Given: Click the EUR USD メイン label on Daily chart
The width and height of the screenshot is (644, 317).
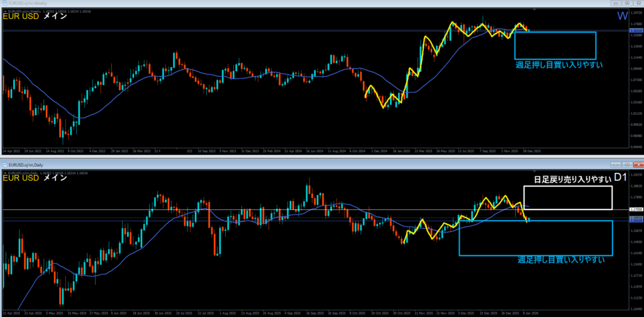Looking at the screenshot, I should point(35,179).
